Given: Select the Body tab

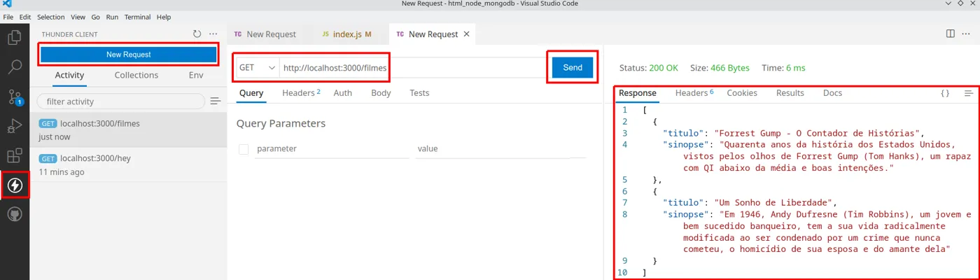Looking at the screenshot, I should tap(381, 92).
